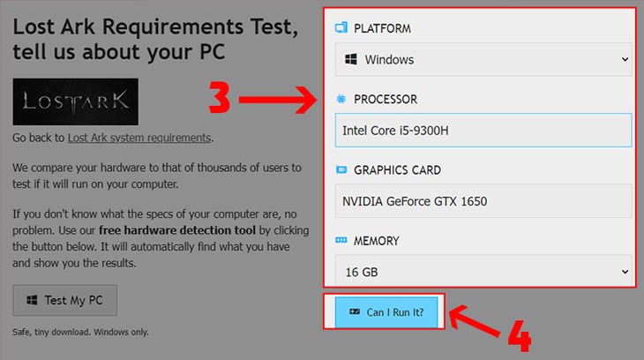Click the monitor icon beside PLATFORM
This screenshot has width=644, height=360.
pos(341,28)
